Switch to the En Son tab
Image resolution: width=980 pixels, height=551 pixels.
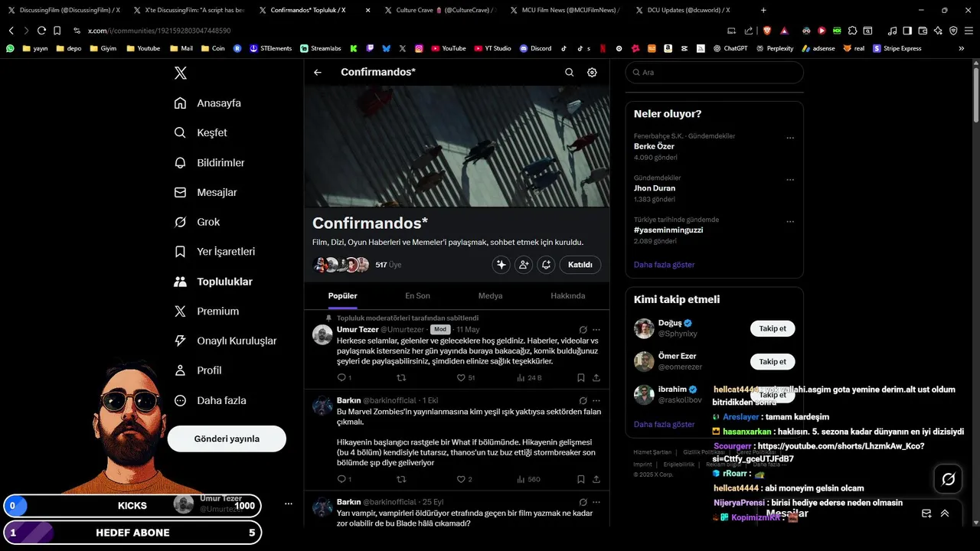417,295
